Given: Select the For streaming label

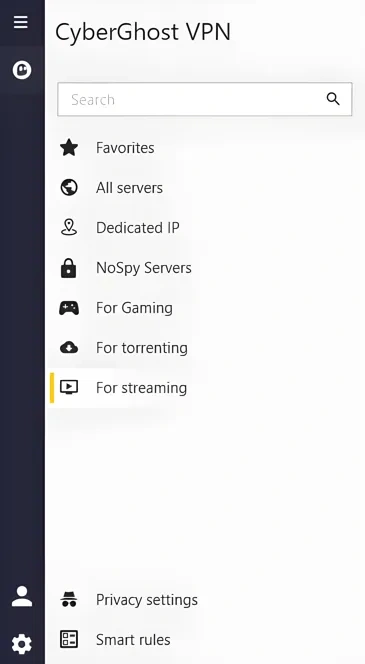Looking at the screenshot, I should tap(141, 388).
